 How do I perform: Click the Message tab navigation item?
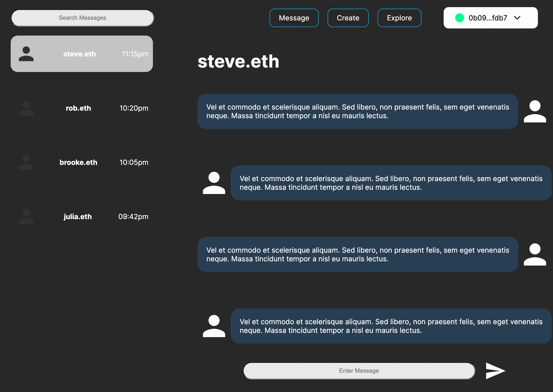click(294, 17)
